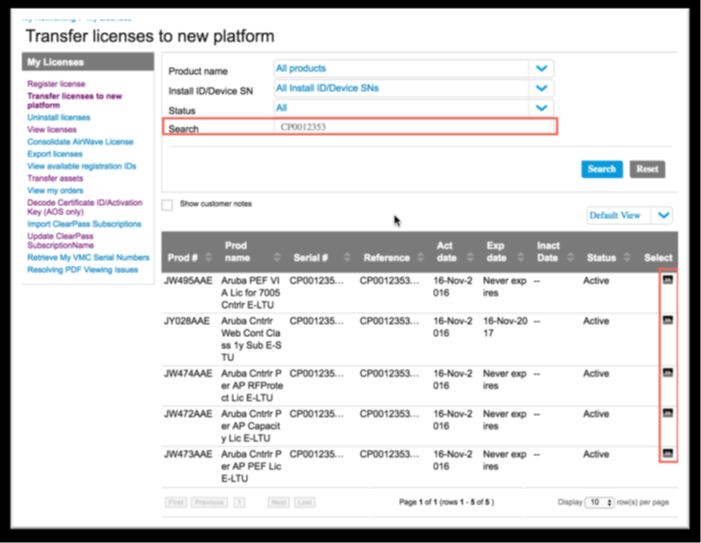
Task: Click select icon for JW474AAE row
Action: (667, 373)
